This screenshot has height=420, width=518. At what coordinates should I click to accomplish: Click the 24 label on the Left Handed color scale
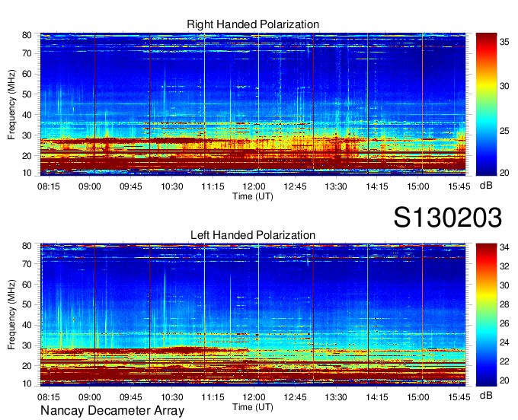click(504, 342)
